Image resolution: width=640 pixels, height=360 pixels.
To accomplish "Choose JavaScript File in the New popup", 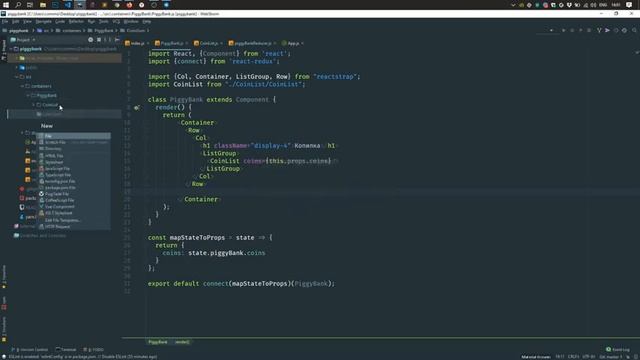I will coord(73,169).
